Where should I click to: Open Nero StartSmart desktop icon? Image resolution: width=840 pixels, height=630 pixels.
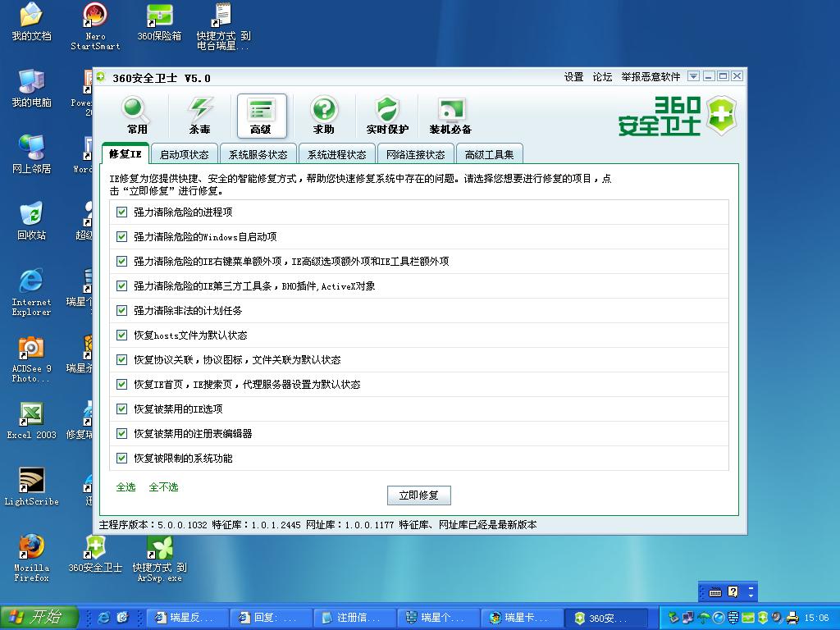[x=95, y=25]
